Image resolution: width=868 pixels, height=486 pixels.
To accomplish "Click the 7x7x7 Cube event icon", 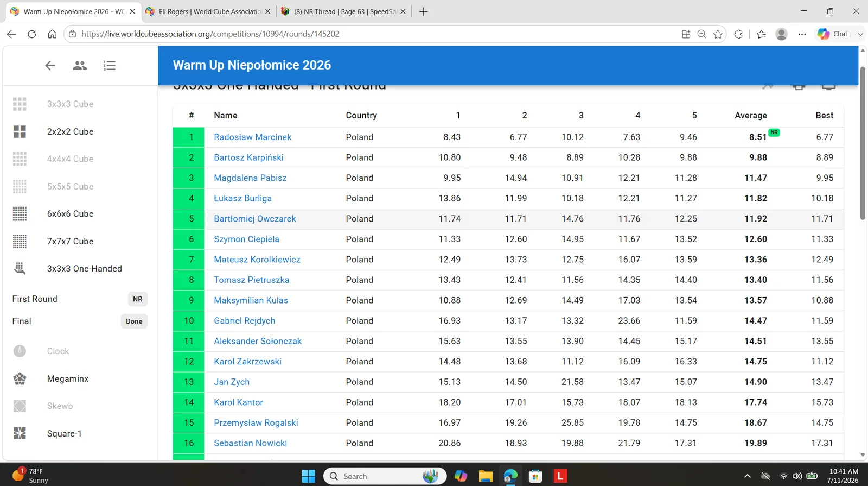I will (20, 241).
